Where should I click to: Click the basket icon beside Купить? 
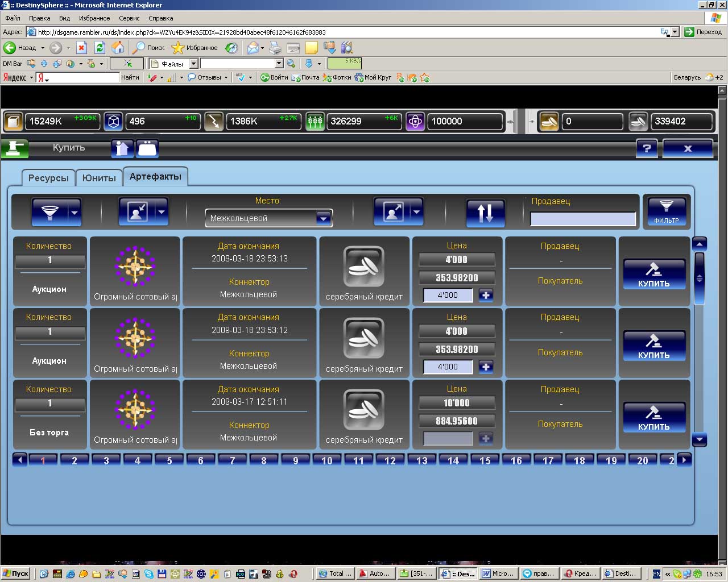147,148
